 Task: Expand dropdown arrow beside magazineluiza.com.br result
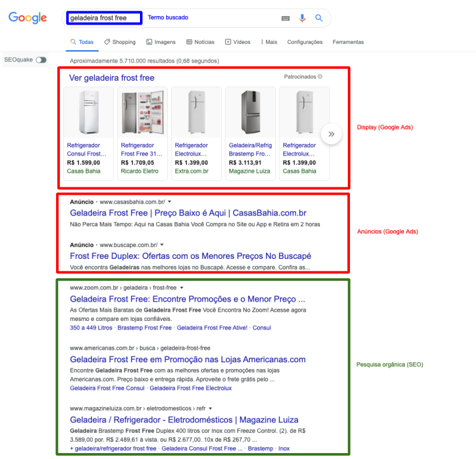coord(211,408)
